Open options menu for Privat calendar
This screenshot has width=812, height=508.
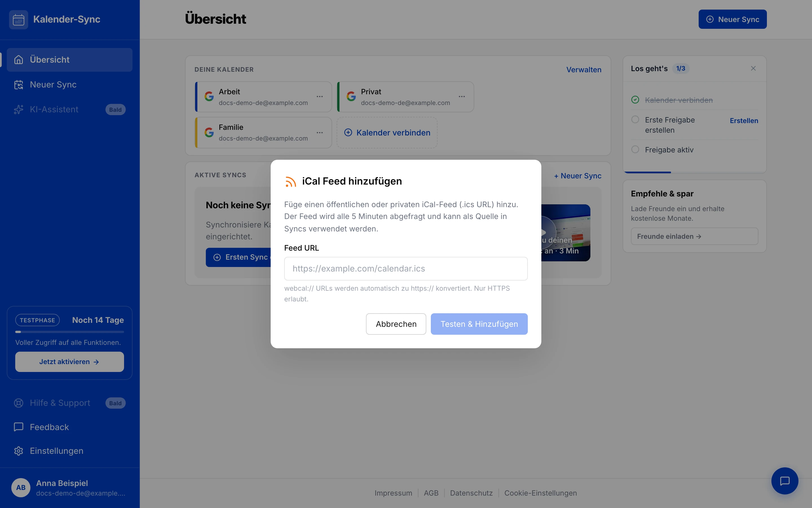462,97
